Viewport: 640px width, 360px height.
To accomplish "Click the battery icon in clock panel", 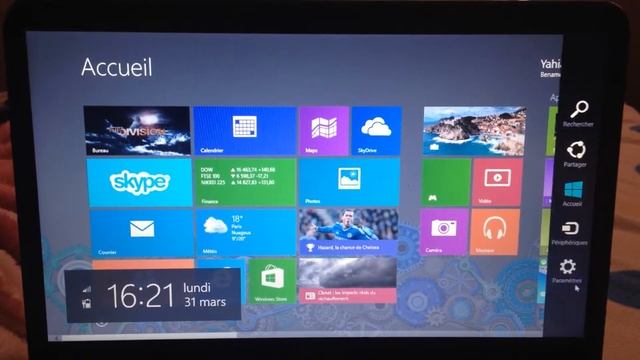I will 86,303.
